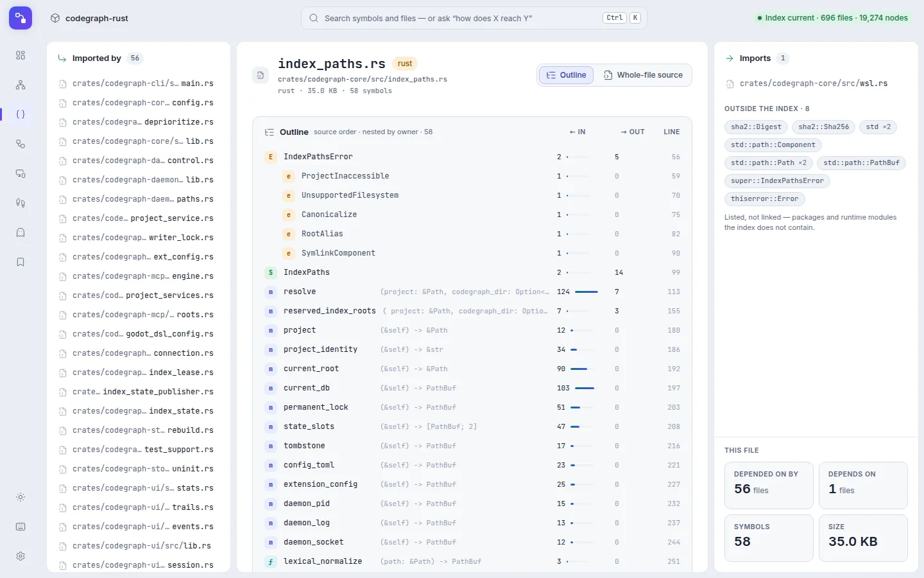
Task: Click the Depends on 1 files card
Action: coord(863,486)
